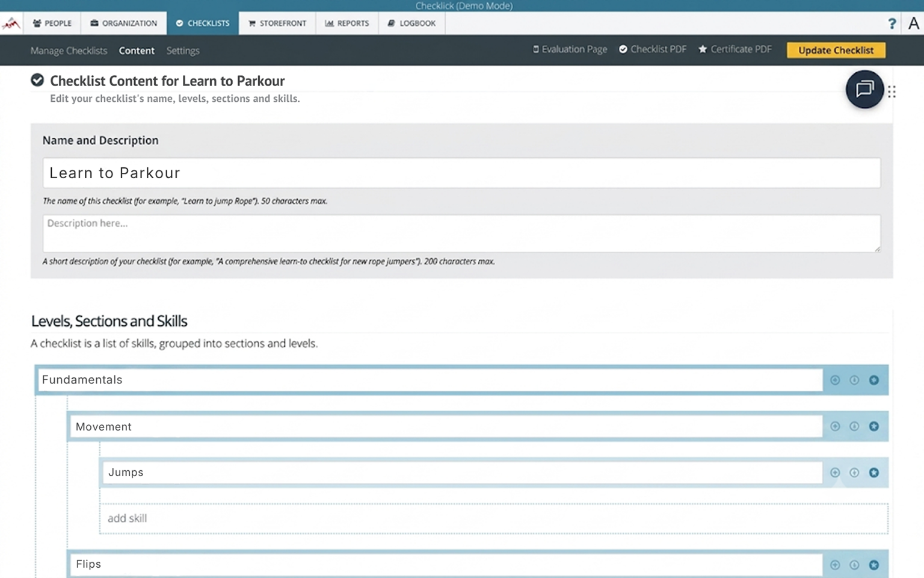Click the star icon in Movement row
The width and height of the screenshot is (924, 578).
(874, 426)
